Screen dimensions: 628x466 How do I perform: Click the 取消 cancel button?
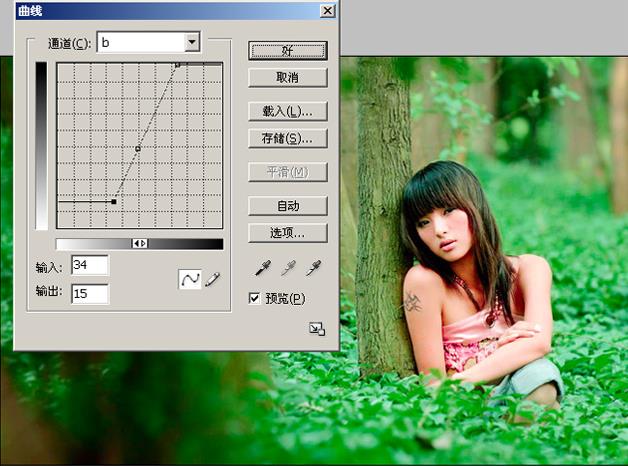(288, 78)
